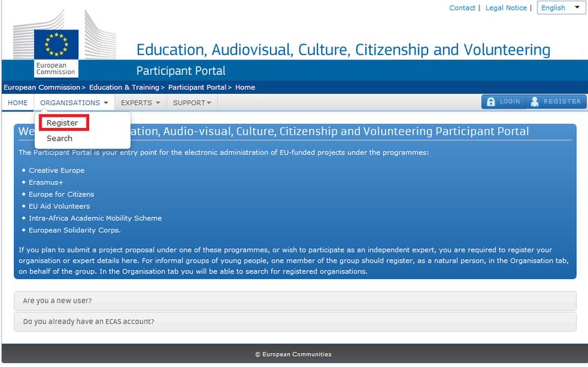Go to the HOME tab
The image size is (588, 367).
(17, 102)
